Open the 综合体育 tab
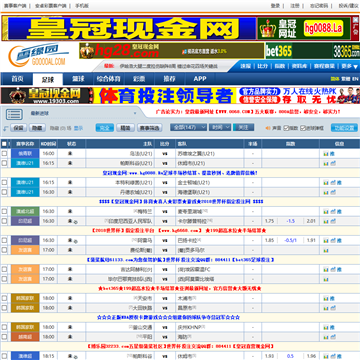This screenshot has height=360, width=360. pos(108,79)
